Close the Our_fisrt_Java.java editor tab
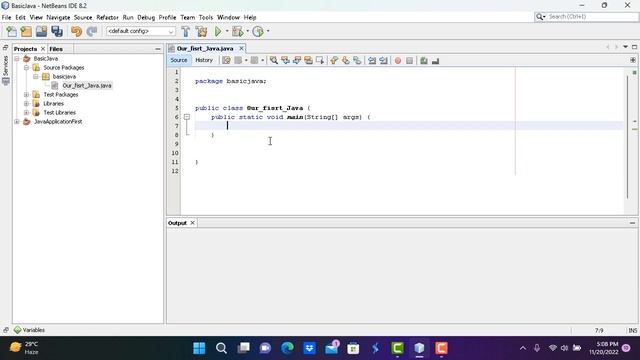 (x=241, y=49)
